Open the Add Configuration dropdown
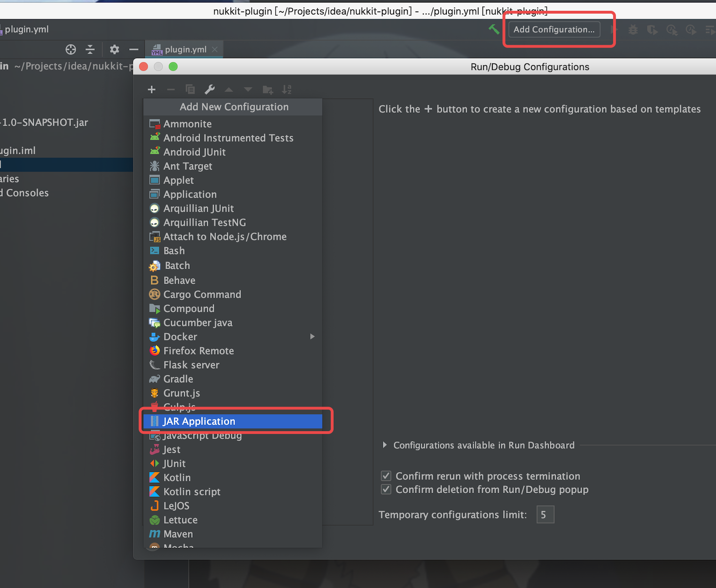Screen dimensions: 716x588 coord(554,30)
